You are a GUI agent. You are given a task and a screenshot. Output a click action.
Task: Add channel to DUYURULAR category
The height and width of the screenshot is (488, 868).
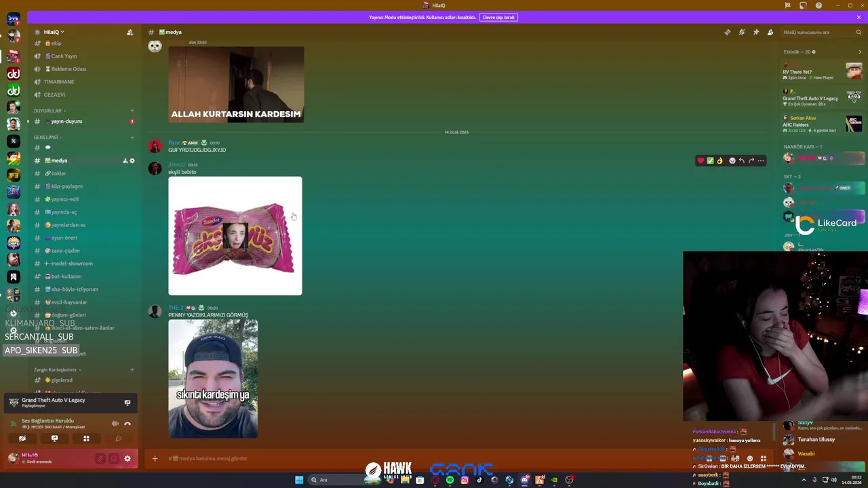coord(132,110)
